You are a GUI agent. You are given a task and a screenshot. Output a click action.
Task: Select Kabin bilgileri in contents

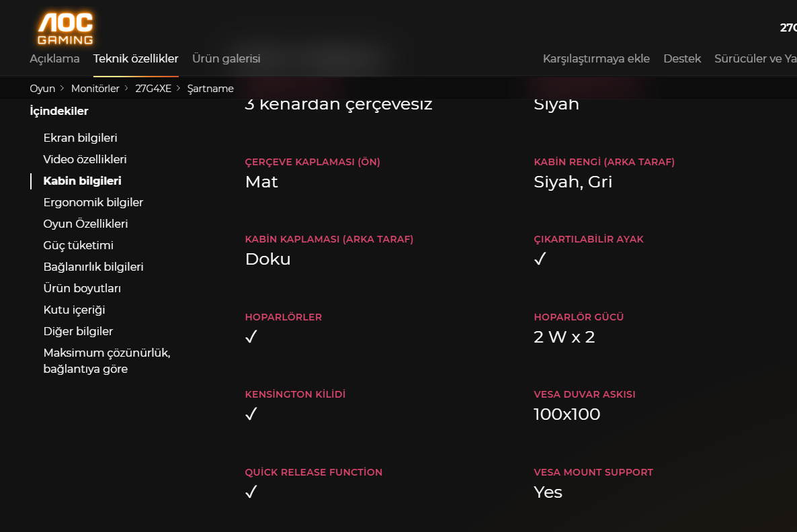[x=82, y=181]
